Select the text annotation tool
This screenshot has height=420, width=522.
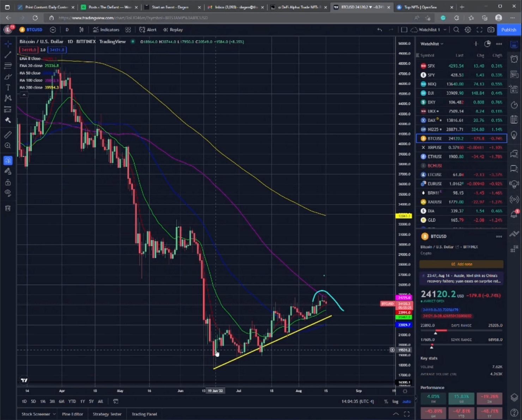coord(8,87)
